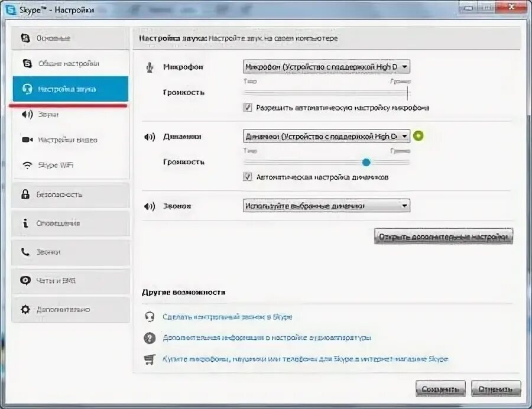Click the WiFi icon in sidebar
The height and width of the screenshot is (409, 532).
(27, 165)
